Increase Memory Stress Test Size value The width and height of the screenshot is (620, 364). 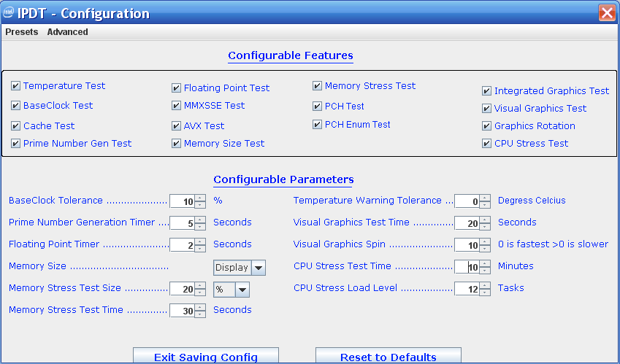[x=201, y=286]
